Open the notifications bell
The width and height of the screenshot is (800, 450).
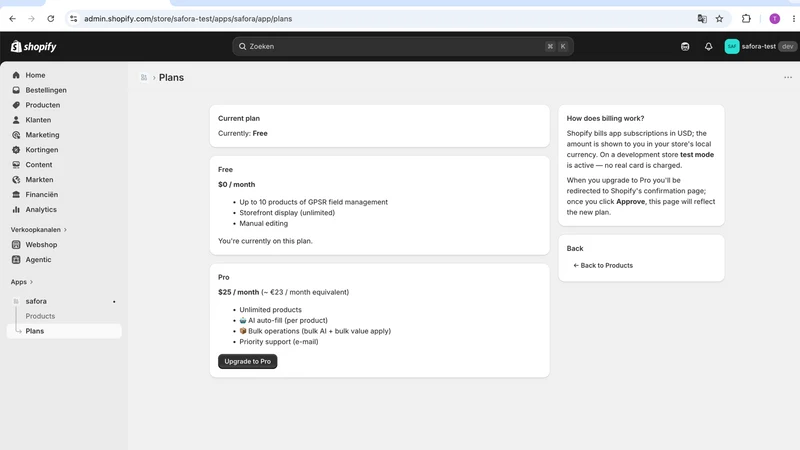point(708,46)
